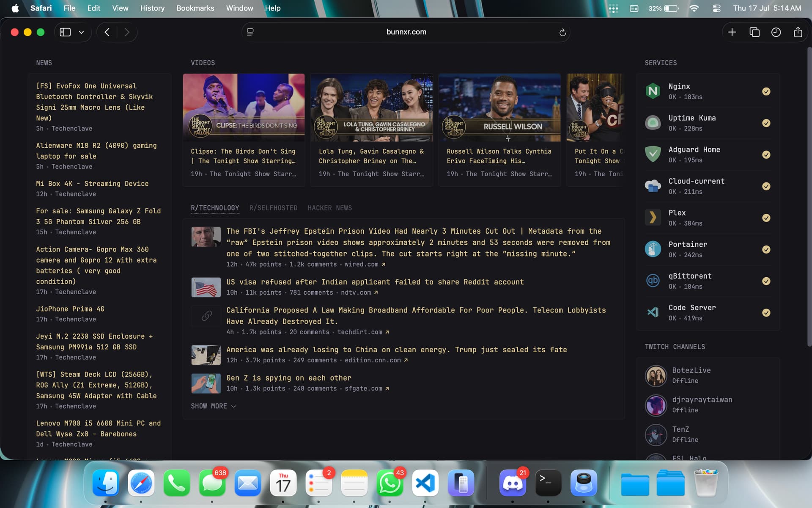Play the Russell Wilson video thumbnail
Screen dimensions: 812x508
[x=499, y=108]
